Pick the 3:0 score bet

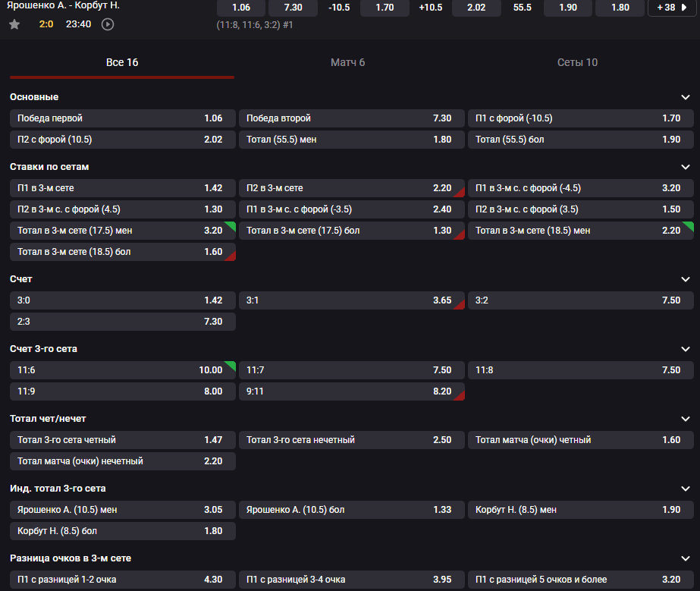pos(122,300)
